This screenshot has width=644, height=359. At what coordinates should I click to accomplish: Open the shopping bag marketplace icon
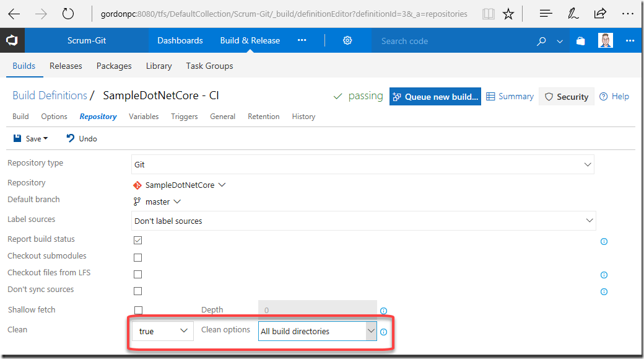point(580,41)
